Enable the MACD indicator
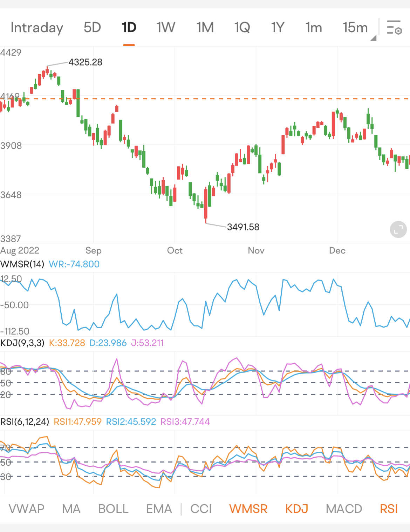The image size is (410, 532). 344,509
